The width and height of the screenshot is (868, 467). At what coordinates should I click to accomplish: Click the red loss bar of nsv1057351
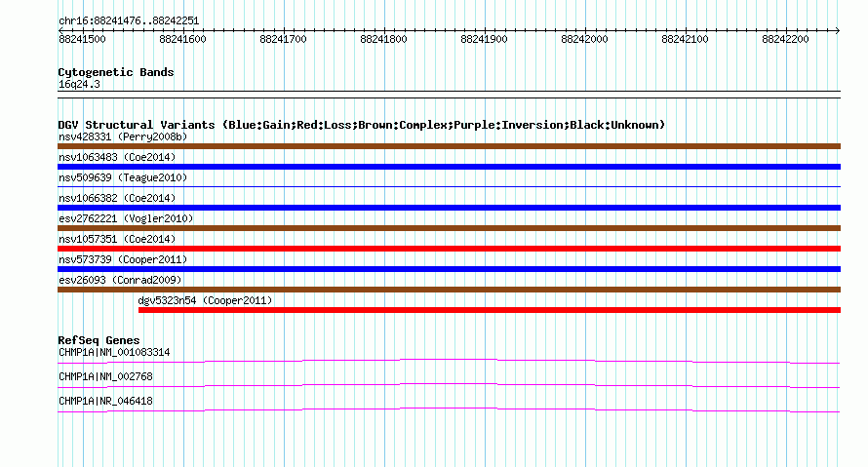coord(449,249)
